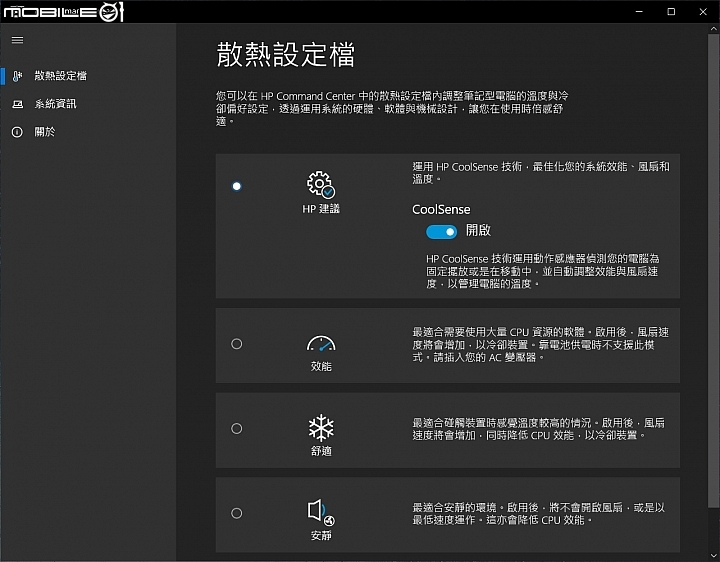Viewport: 720px width, 562px height.
Task: Click the 安靜 speaker icon
Action: click(x=321, y=512)
